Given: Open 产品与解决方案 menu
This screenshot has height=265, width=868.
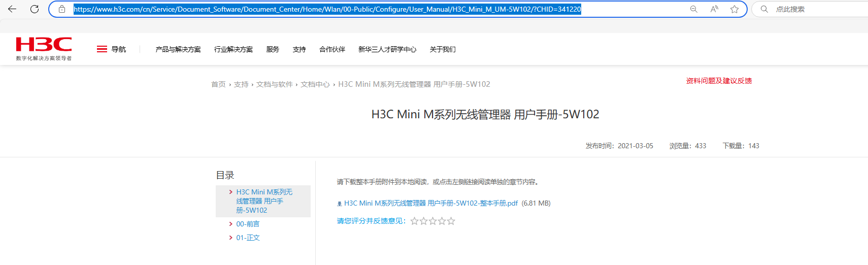Looking at the screenshot, I should (x=178, y=49).
